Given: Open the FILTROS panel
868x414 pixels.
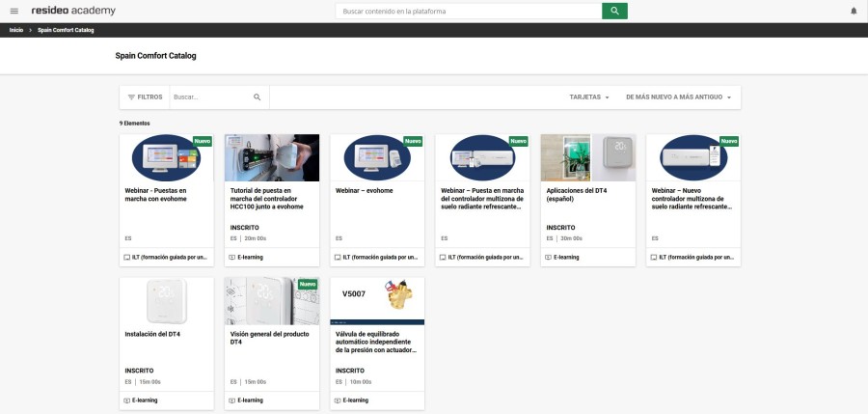Looking at the screenshot, I should coord(145,97).
